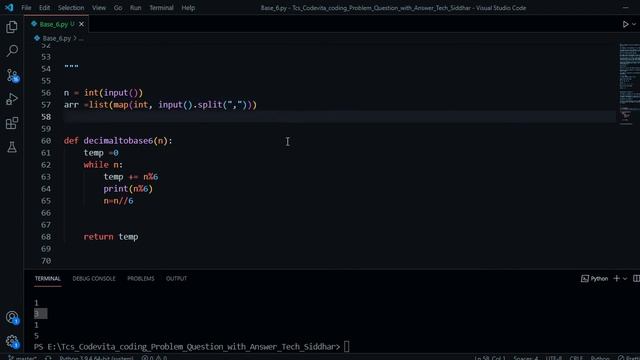This screenshot has height=360, width=640.
Task: Switch to the PROBLEMS panel tab
Action: 141,278
